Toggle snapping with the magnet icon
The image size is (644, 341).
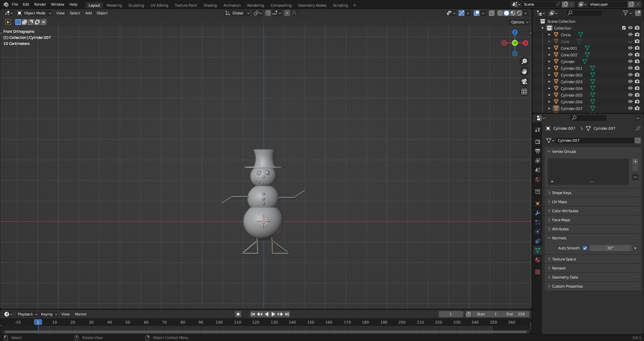pyautogui.click(x=268, y=13)
